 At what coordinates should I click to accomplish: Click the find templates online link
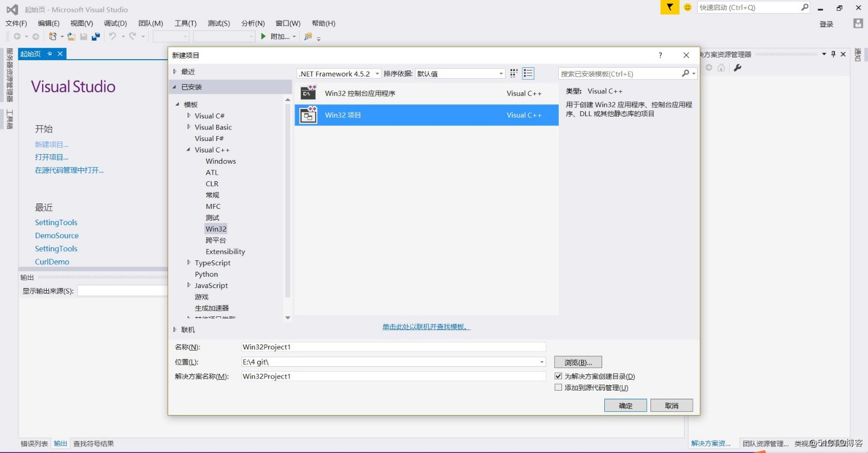[426, 327]
